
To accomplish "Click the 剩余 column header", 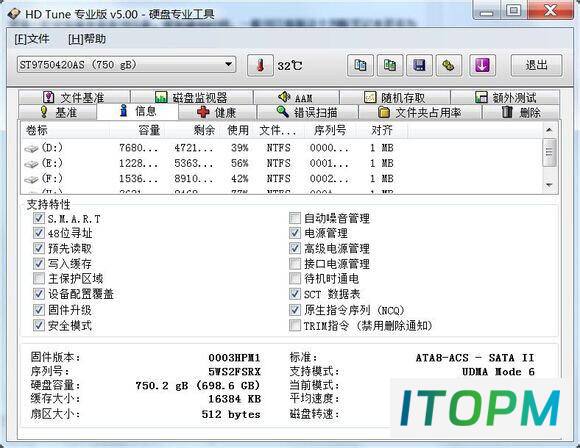I will [x=193, y=130].
